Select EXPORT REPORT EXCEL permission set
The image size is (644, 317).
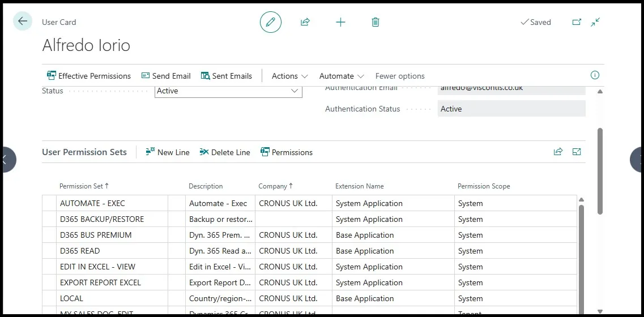point(112,282)
